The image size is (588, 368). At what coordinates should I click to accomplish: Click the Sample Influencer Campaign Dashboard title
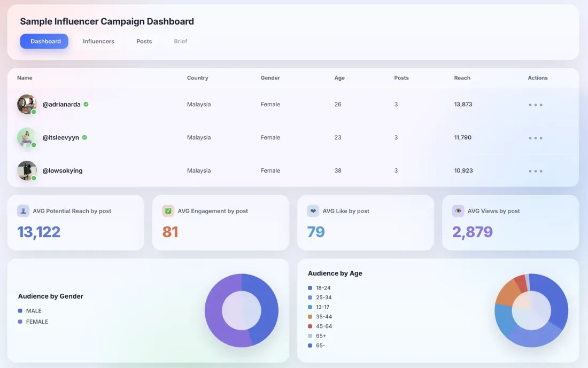click(107, 21)
